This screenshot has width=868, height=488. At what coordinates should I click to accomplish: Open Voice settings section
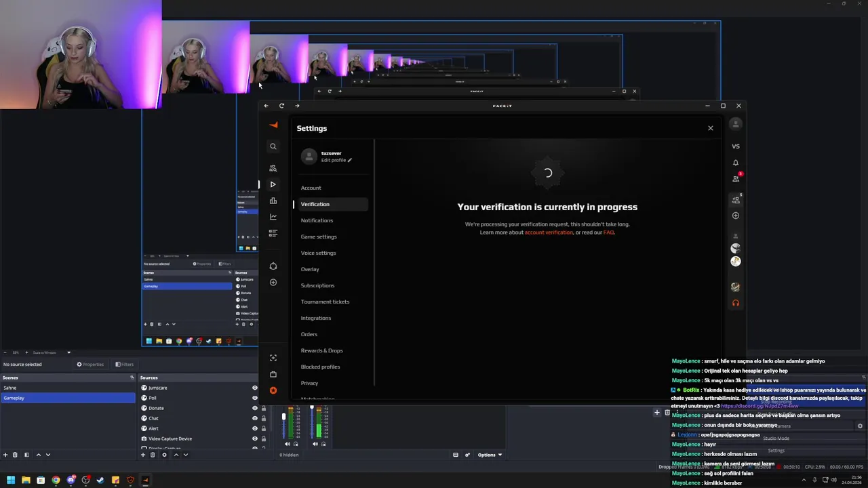318,253
